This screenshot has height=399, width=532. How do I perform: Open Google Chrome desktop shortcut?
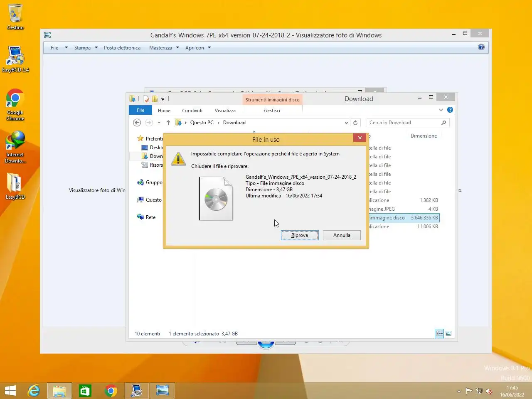pos(15,105)
